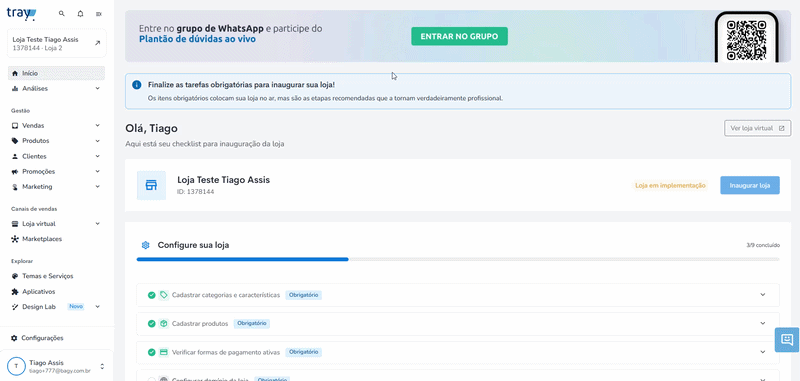Click the Análises chart icon
The image size is (800, 381).
[15, 89]
